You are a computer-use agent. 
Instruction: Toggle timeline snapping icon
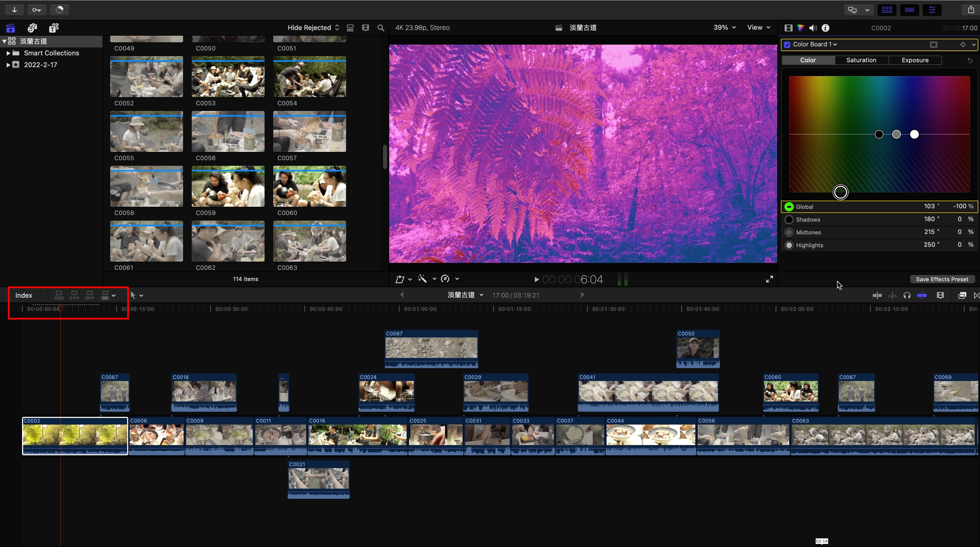922,295
